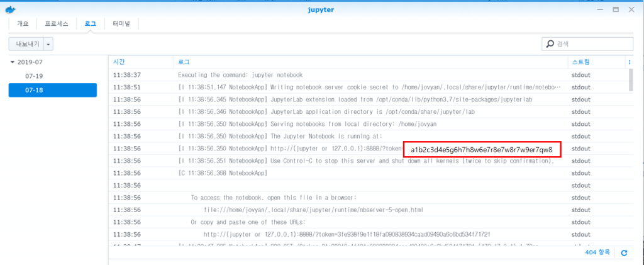
Task: Click stdout in the 11:38:37 row
Action: [x=580, y=75]
